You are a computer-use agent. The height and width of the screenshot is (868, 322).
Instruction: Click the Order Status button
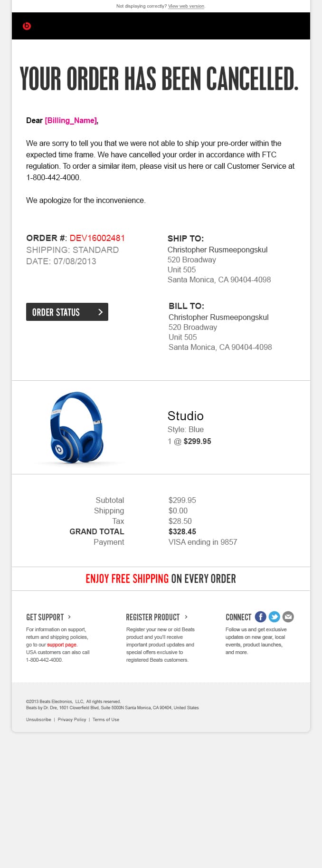click(67, 312)
